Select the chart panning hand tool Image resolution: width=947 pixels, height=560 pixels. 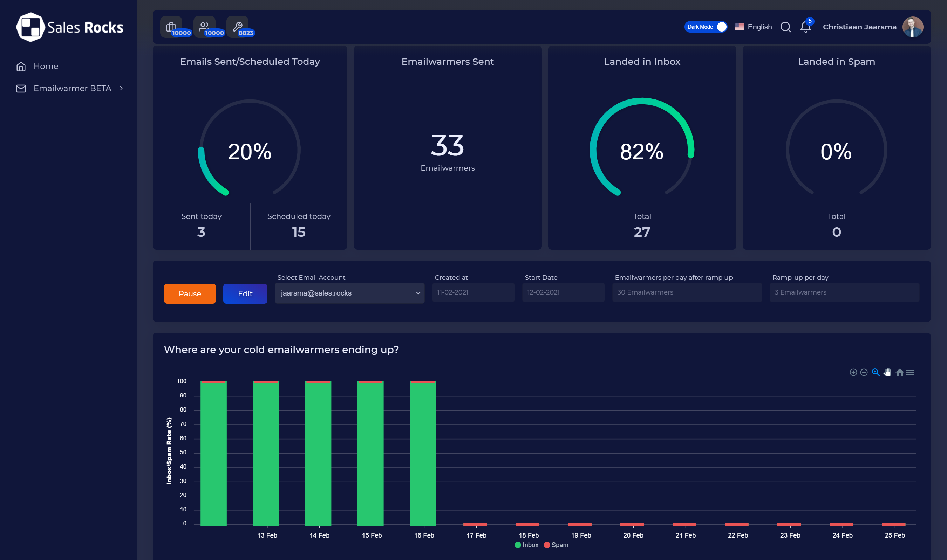pyautogui.click(x=887, y=372)
